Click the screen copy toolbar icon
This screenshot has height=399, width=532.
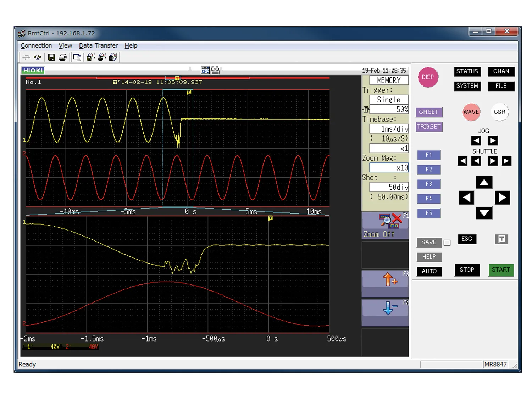(x=77, y=57)
